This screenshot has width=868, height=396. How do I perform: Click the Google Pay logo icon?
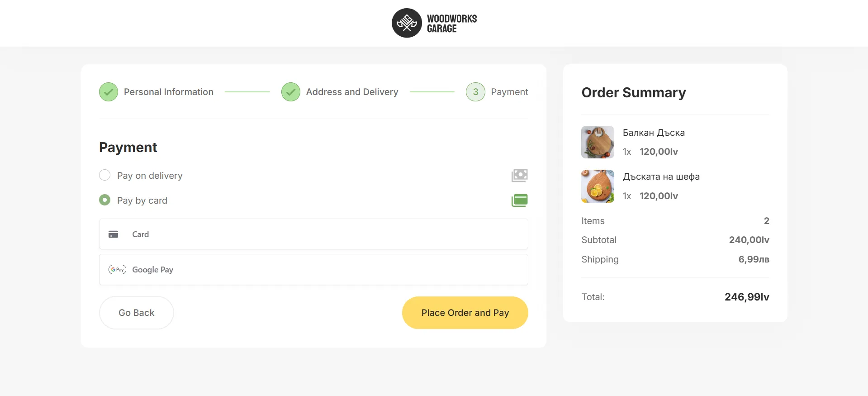[x=117, y=270]
